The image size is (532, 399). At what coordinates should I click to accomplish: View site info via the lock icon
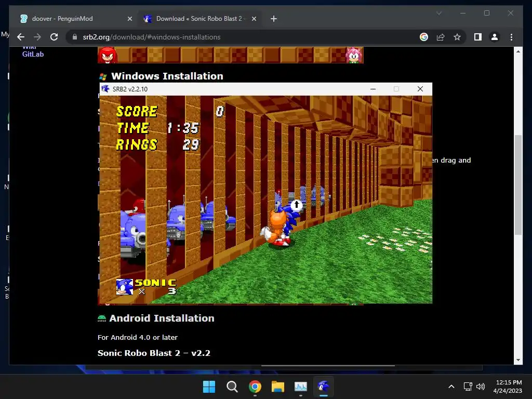click(x=75, y=37)
